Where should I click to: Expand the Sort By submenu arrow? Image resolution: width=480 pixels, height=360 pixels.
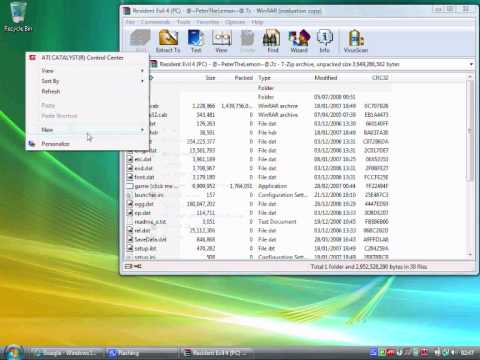click(x=142, y=81)
